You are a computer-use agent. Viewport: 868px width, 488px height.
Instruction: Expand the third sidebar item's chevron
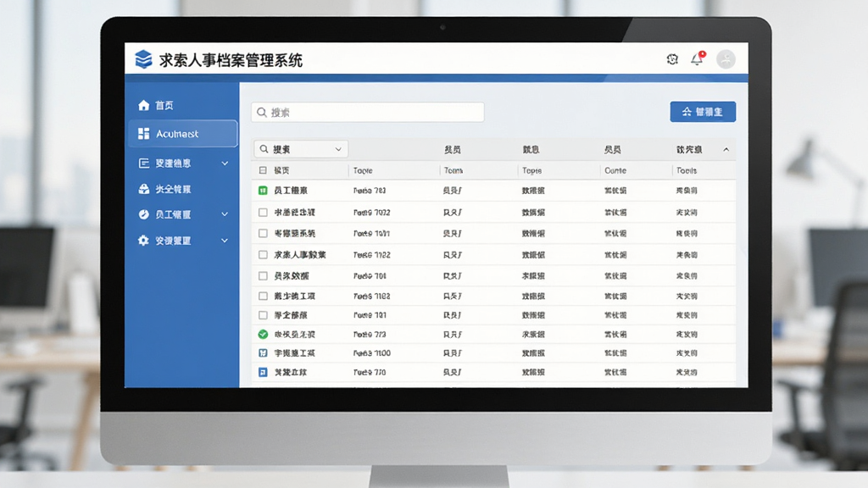point(225,164)
